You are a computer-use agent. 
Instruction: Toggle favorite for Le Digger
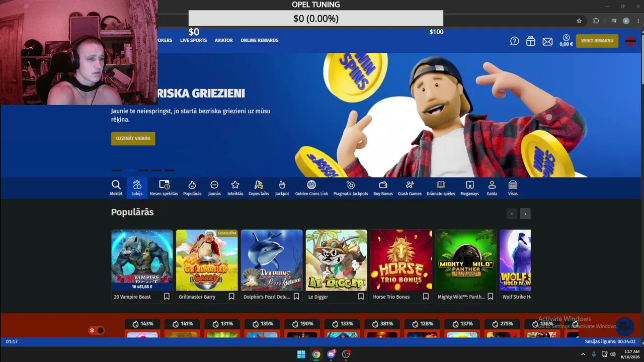(x=361, y=297)
